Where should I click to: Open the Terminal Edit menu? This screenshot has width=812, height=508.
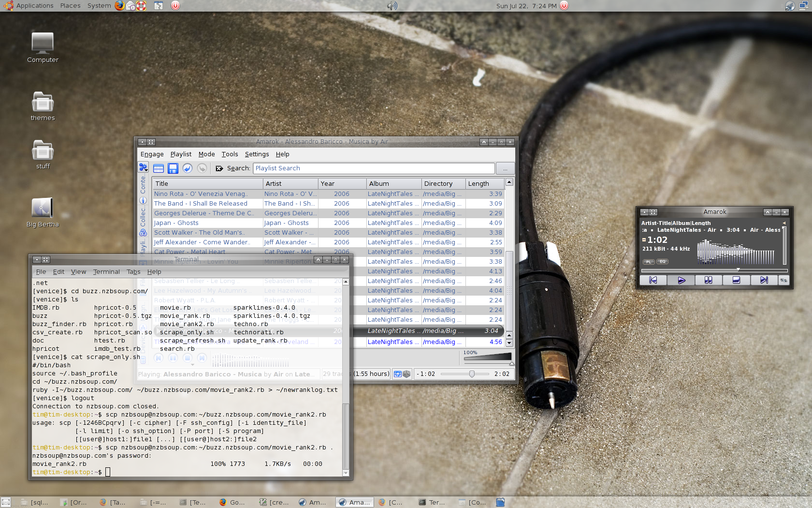click(x=58, y=272)
